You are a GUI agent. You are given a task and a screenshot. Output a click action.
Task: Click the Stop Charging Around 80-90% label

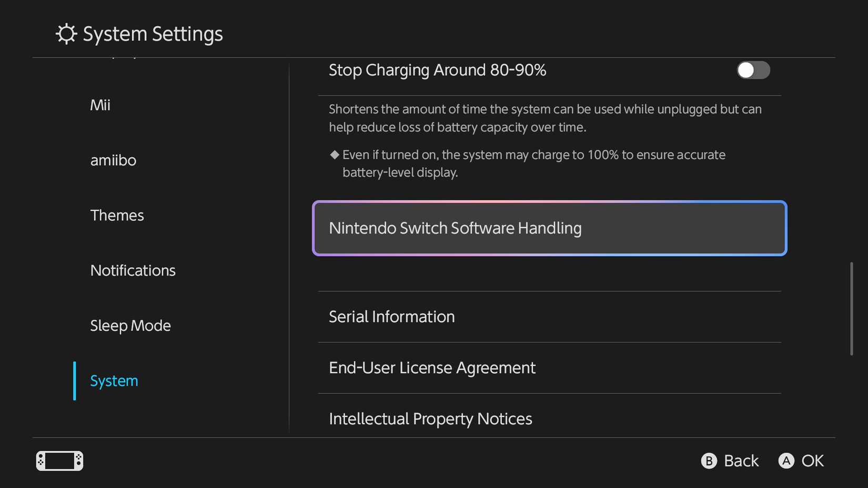(437, 70)
